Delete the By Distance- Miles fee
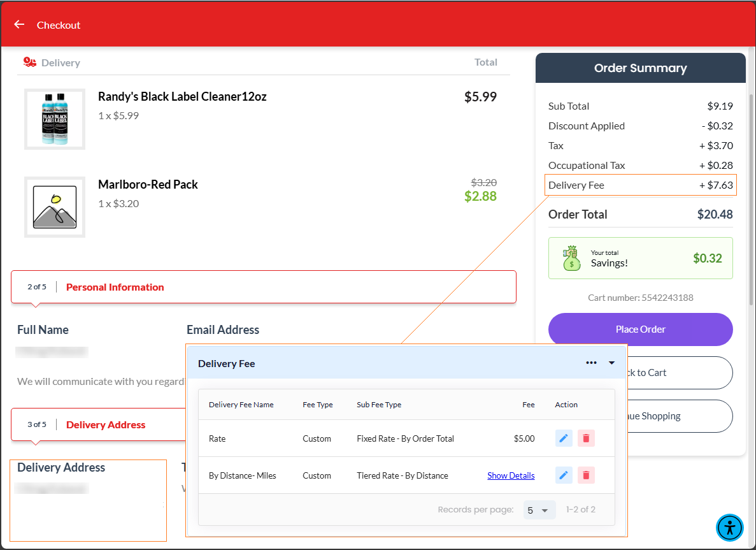The height and width of the screenshot is (550, 756). (x=586, y=475)
